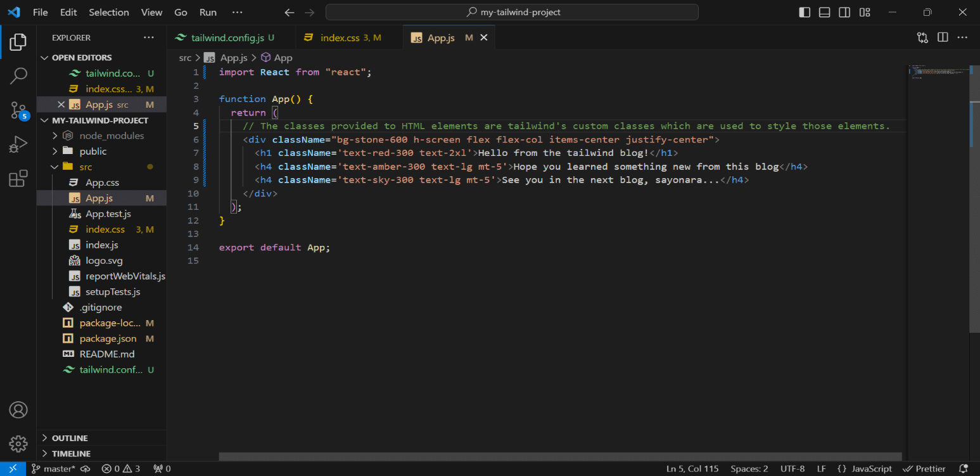Open the Manage gear settings icon

18,444
